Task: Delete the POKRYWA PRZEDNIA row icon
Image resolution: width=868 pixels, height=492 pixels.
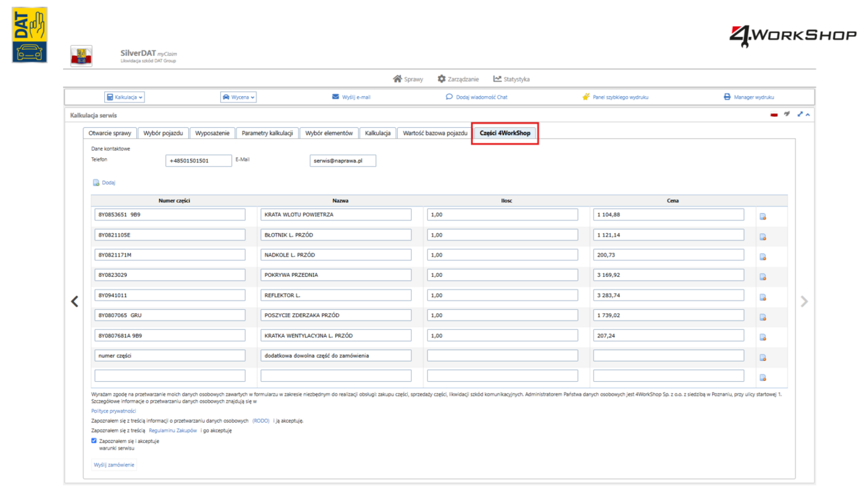Action: click(x=763, y=277)
